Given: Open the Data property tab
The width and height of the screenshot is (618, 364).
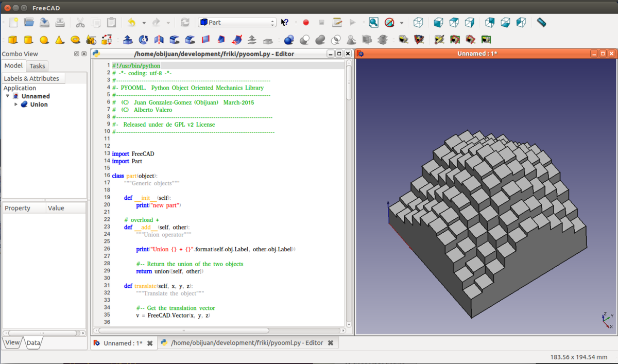Looking at the screenshot, I should click(x=33, y=343).
